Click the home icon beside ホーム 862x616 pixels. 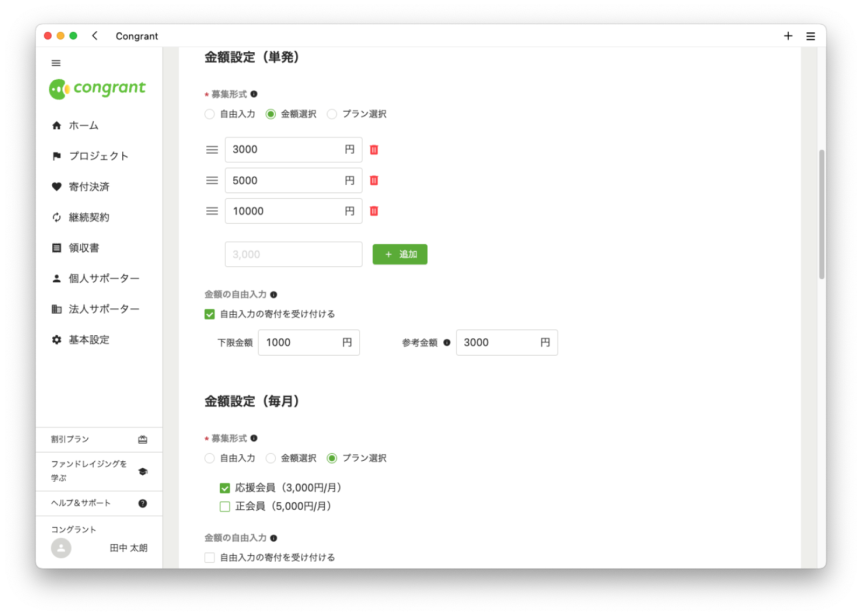coord(57,126)
